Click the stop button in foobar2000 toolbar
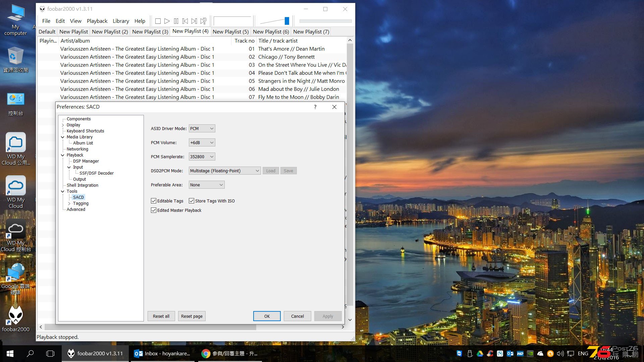 click(158, 21)
